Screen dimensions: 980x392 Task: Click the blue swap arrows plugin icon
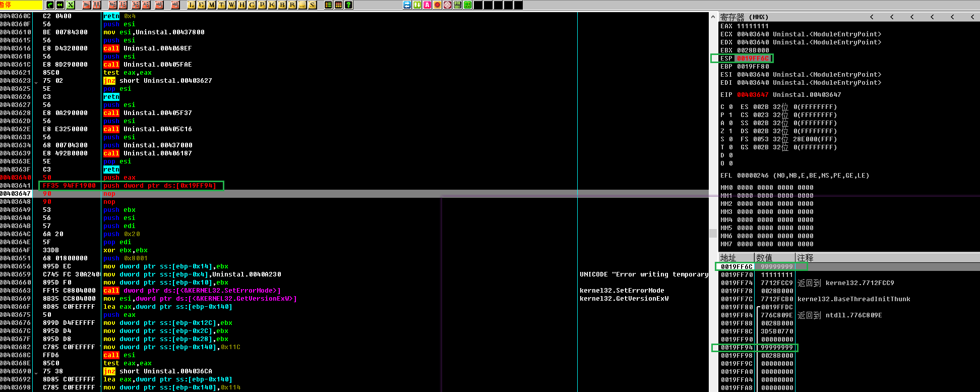(407, 5)
